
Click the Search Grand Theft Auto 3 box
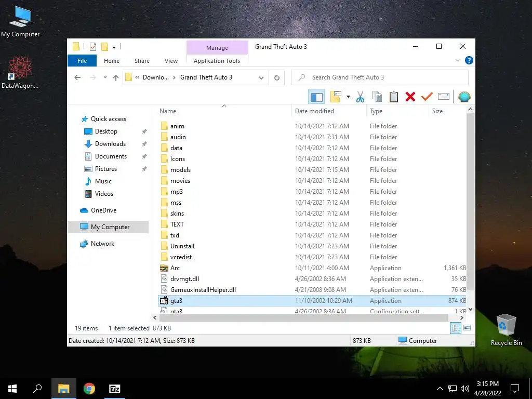380,77
